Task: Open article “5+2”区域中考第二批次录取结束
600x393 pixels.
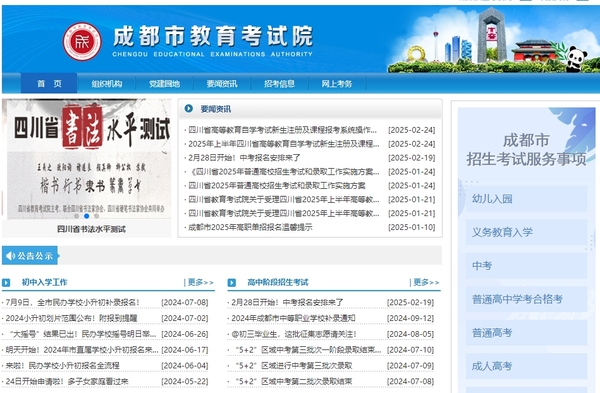Action: 292,382
